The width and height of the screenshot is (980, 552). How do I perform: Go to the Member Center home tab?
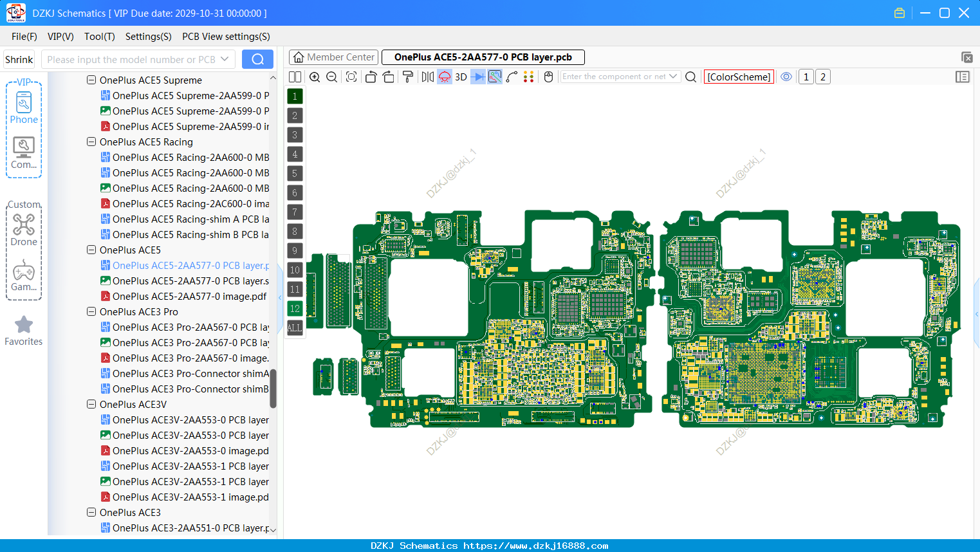[x=333, y=57]
